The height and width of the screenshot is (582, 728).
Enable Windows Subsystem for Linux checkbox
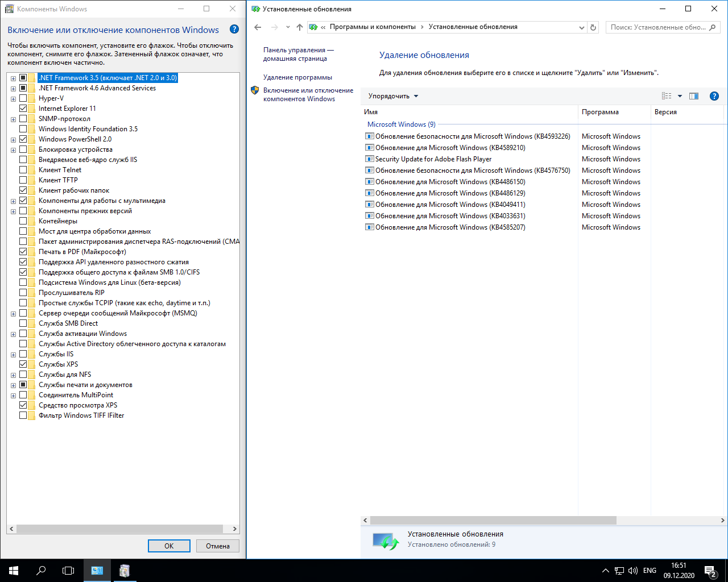click(23, 282)
